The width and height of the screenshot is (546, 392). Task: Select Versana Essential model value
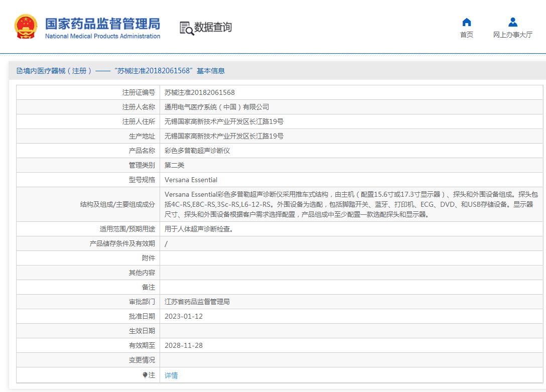191,180
